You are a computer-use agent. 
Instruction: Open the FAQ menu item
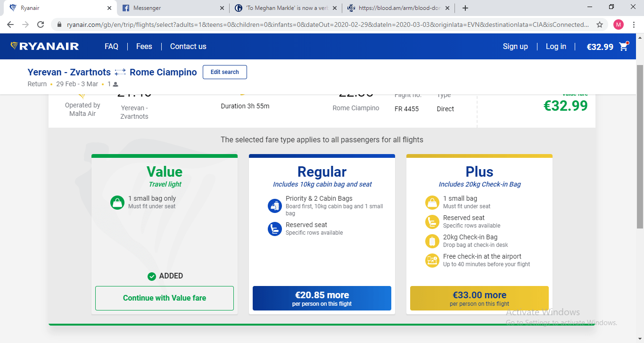(x=111, y=46)
